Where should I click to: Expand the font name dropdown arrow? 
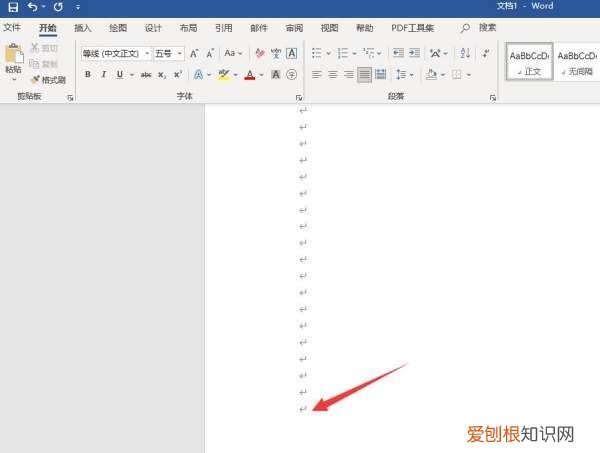[x=147, y=53]
